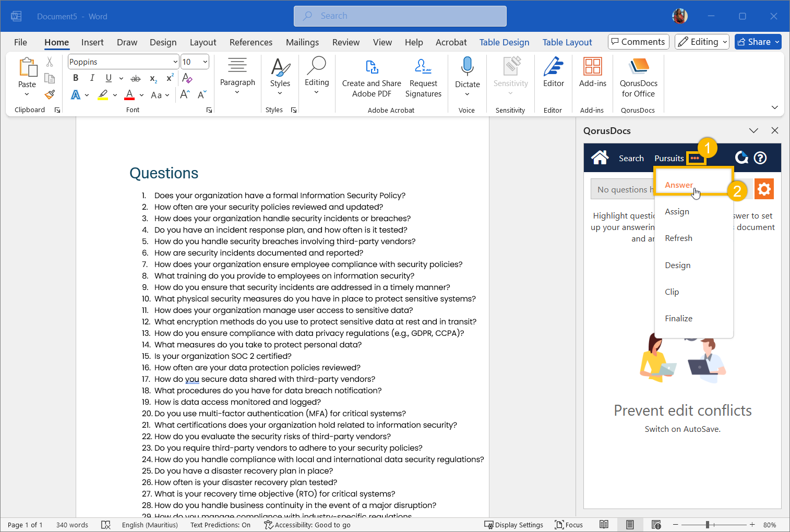The height and width of the screenshot is (532, 790).
Task: Expand the Poppins font name dropdown
Action: 175,62
